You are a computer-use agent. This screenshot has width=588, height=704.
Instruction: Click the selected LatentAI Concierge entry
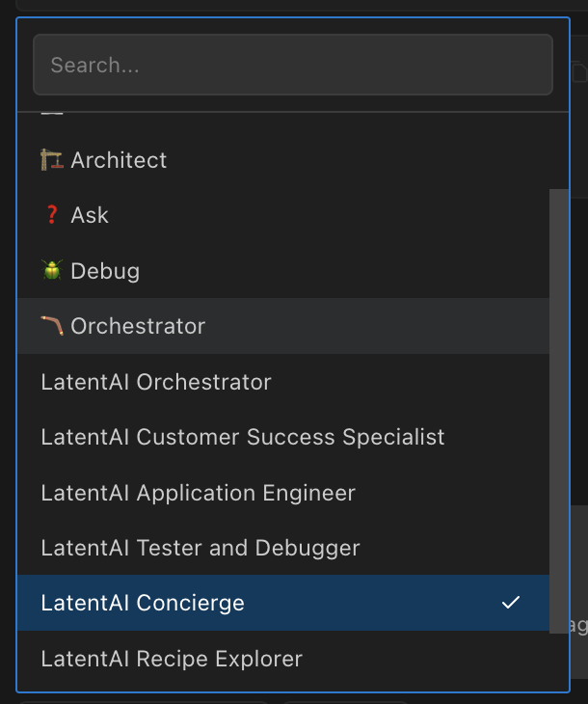pos(283,603)
